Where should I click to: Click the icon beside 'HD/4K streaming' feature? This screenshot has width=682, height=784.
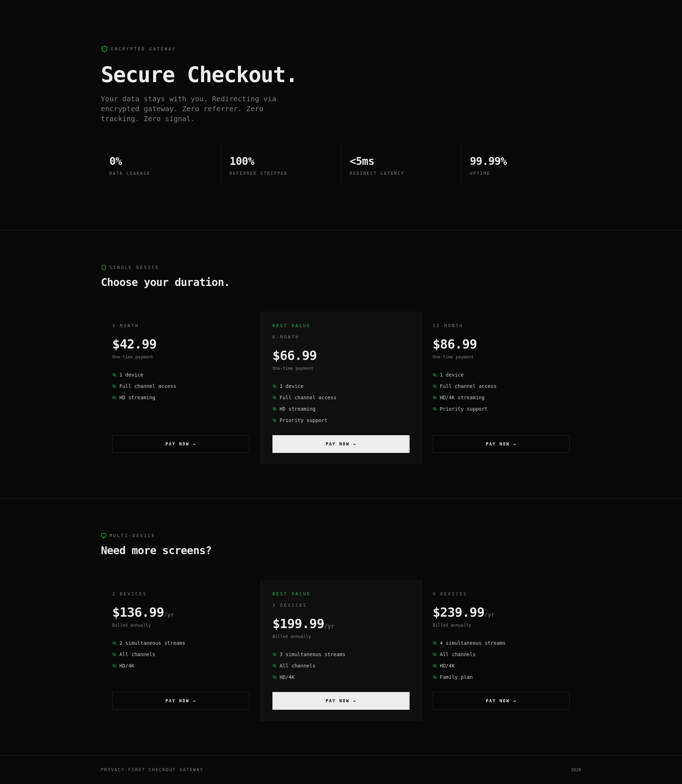pos(435,398)
